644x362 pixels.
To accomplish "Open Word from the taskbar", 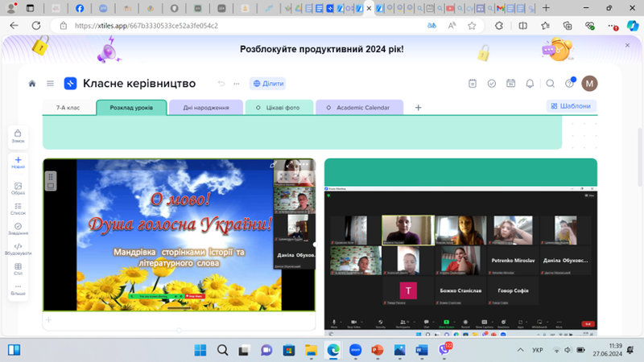I will 422,350.
